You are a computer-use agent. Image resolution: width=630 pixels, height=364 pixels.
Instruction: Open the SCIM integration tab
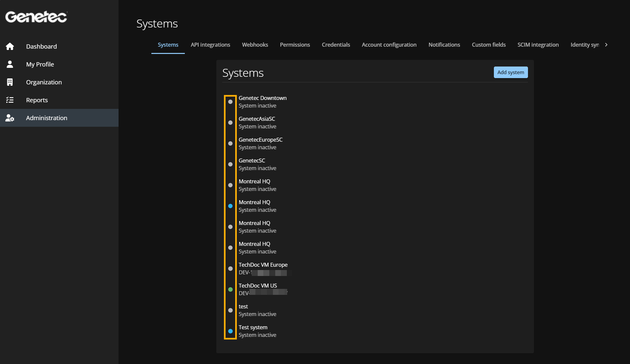click(538, 45)
